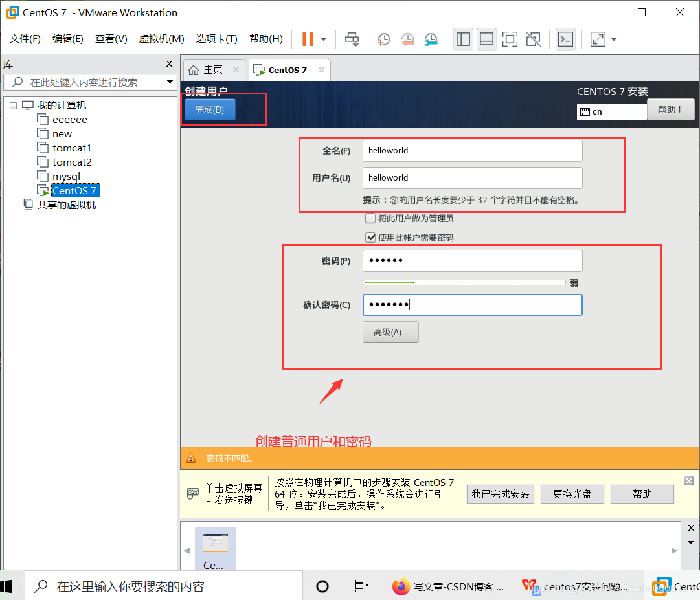The width and height of the screenshot is (700, 600).
Task: Click the password strength bar
Action: (464, 282)
